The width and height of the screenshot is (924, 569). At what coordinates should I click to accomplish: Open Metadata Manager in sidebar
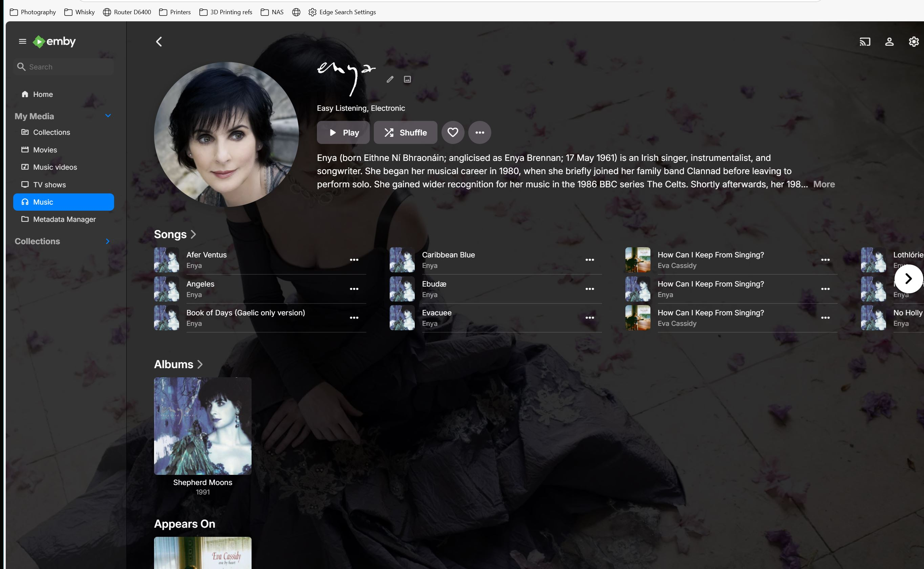(64, 219)
